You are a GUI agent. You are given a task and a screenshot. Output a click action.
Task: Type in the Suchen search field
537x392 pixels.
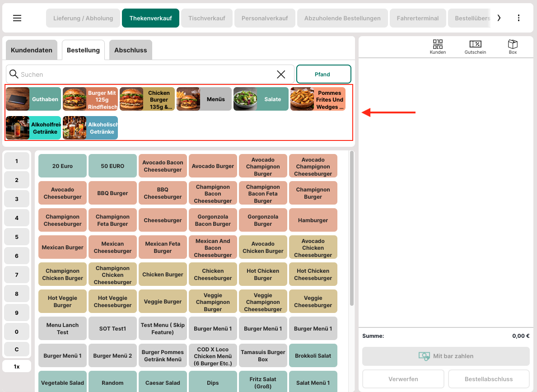[145, 75]
